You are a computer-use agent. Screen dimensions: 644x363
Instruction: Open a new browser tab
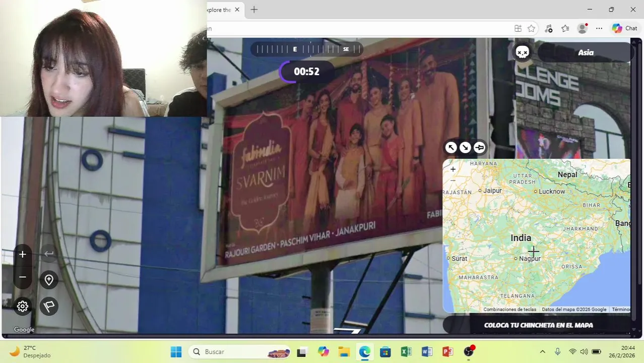click(x=254, y=10)
